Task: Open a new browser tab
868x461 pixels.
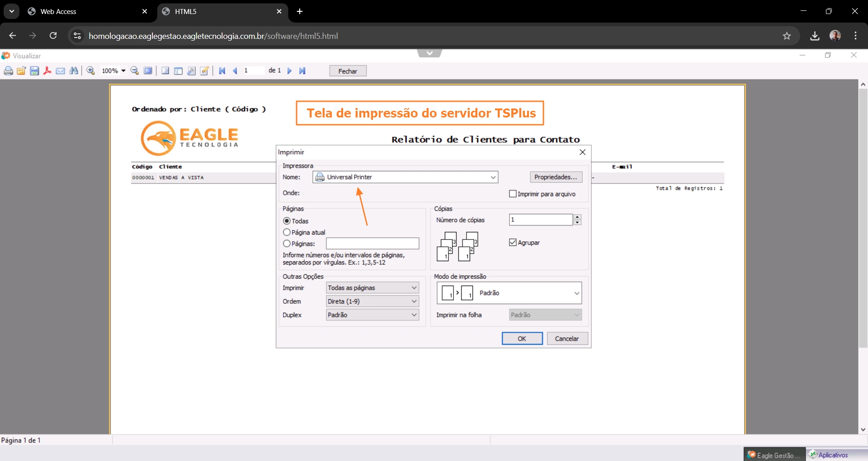Action: tap(300, 12)
